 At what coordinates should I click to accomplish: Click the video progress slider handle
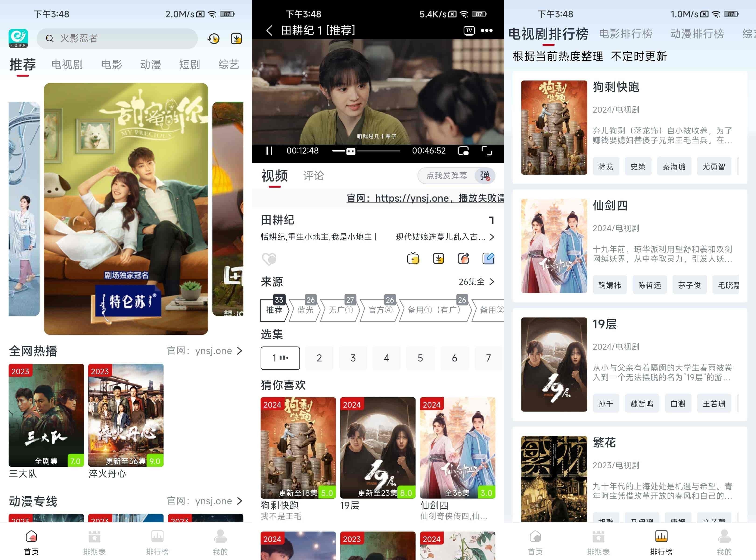pos(350,151)
